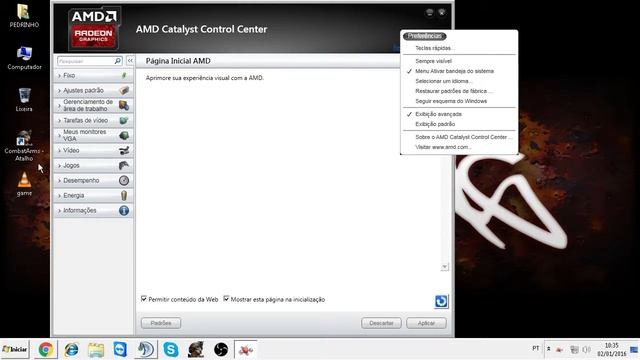640x360 pixels.
Task: Show hidden system tray icons arrow
Action: click(x=549, y=349)
